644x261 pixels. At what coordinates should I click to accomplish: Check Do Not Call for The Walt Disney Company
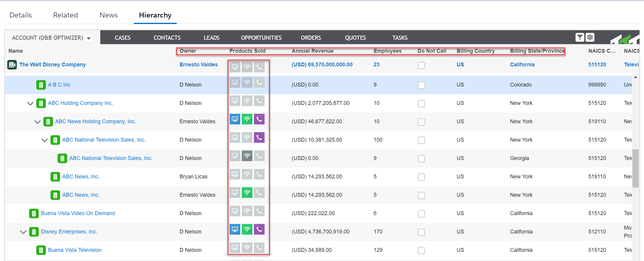[421, 65]
